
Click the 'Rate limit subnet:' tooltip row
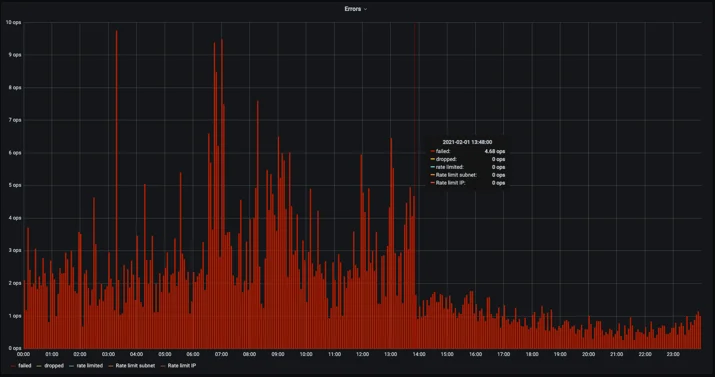(467, 175)
